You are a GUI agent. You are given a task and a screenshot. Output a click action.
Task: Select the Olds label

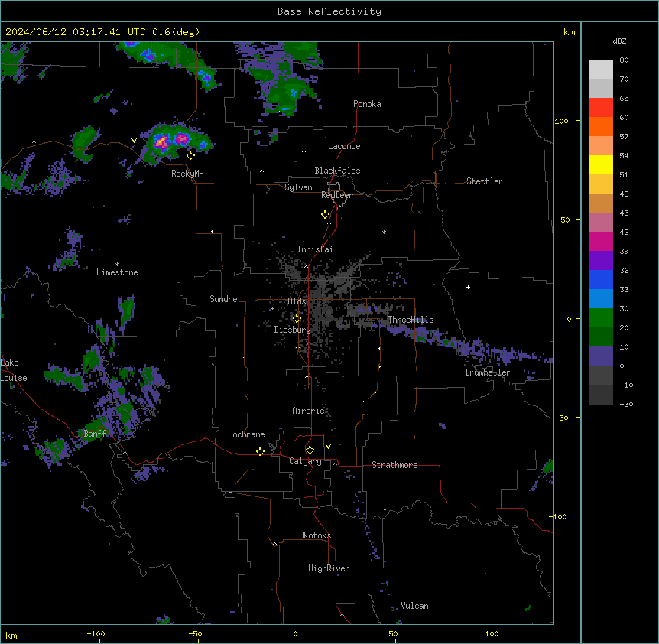297,301
